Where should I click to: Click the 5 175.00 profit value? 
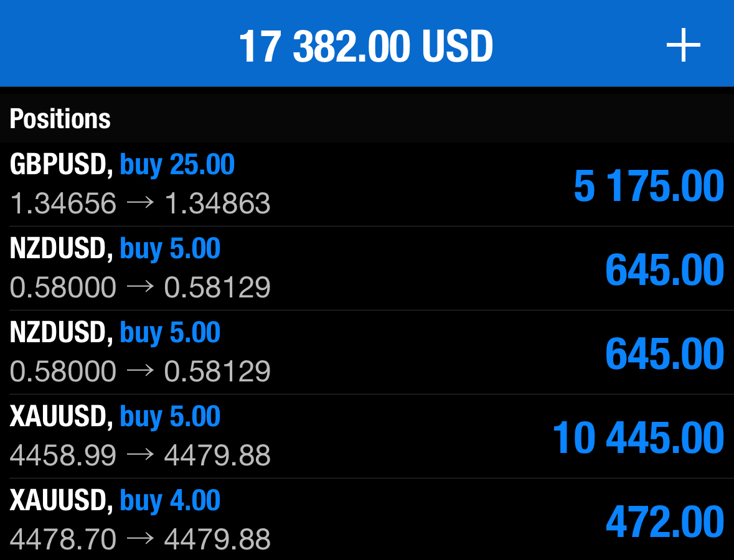(649, 185)
